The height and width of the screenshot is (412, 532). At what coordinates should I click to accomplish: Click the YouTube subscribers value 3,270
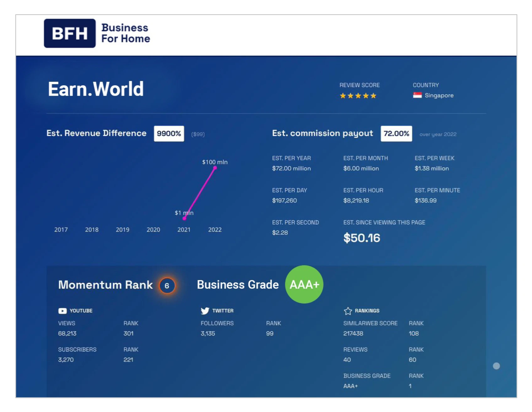66,360
